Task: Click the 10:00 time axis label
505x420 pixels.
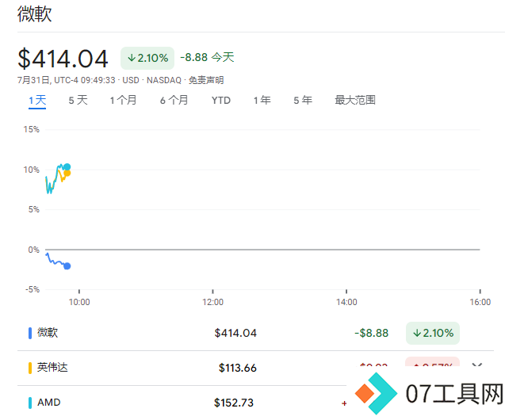Action: [x=79, y=302]
